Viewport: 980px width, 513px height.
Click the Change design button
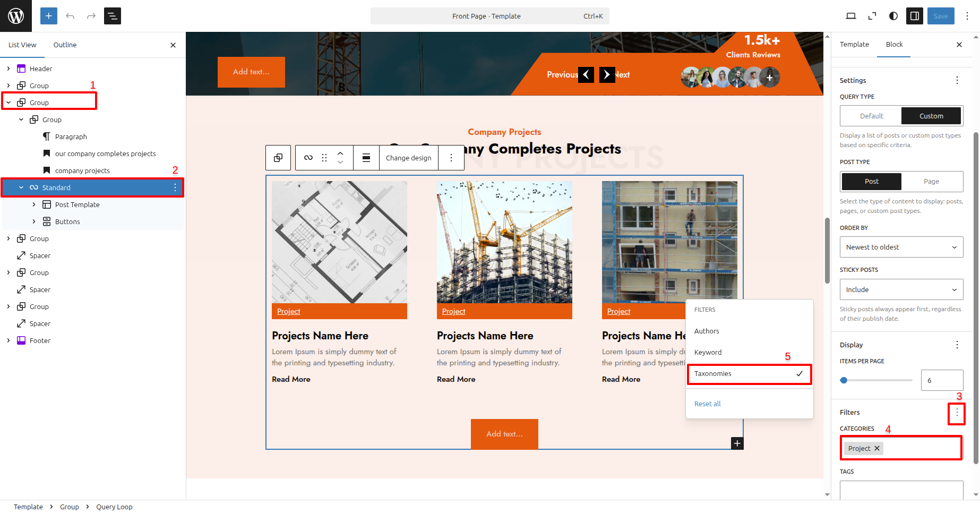point(408,158)
